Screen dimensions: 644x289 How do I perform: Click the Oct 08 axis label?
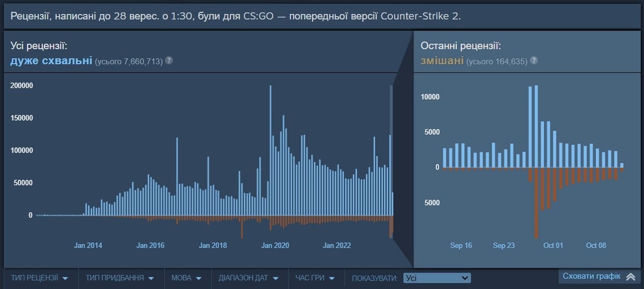pos(596,246)
